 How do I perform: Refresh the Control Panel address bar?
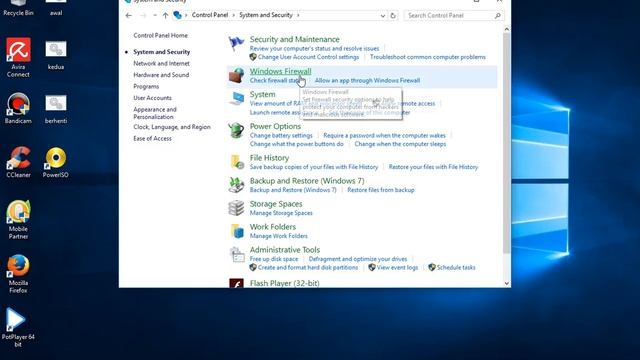393,16
